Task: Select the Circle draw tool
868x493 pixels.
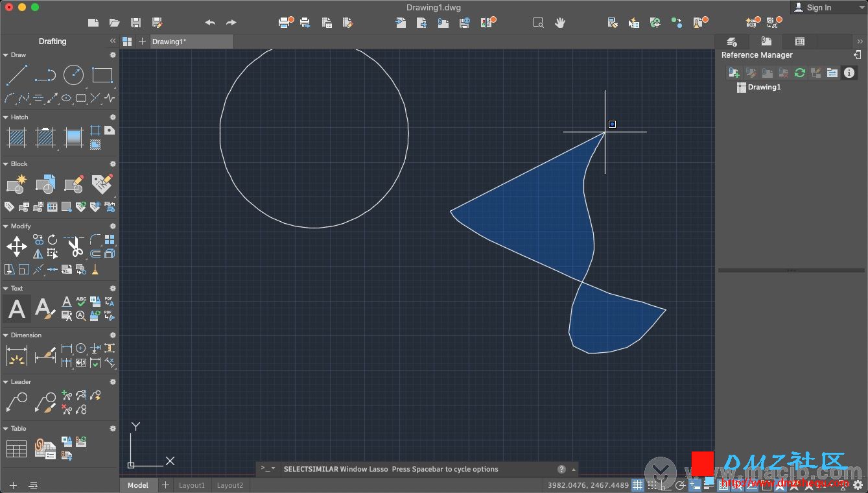Action: point(73,75)
